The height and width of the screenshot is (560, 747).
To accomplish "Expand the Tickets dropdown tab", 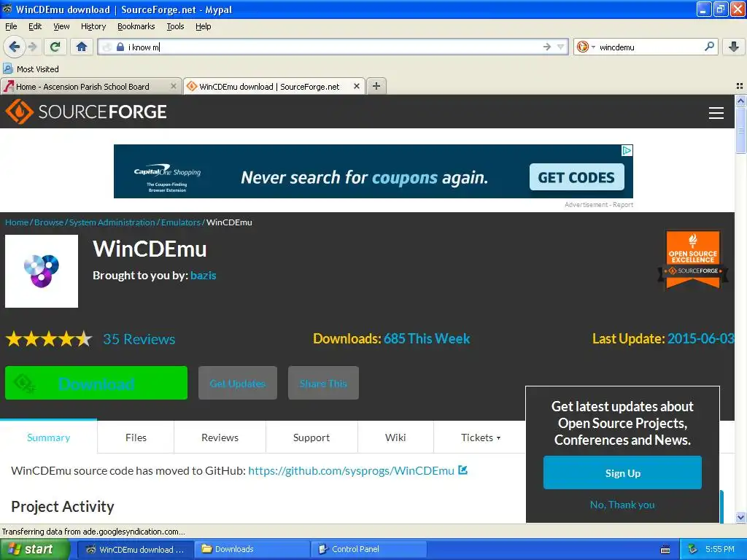I will [x=480, y=437].
